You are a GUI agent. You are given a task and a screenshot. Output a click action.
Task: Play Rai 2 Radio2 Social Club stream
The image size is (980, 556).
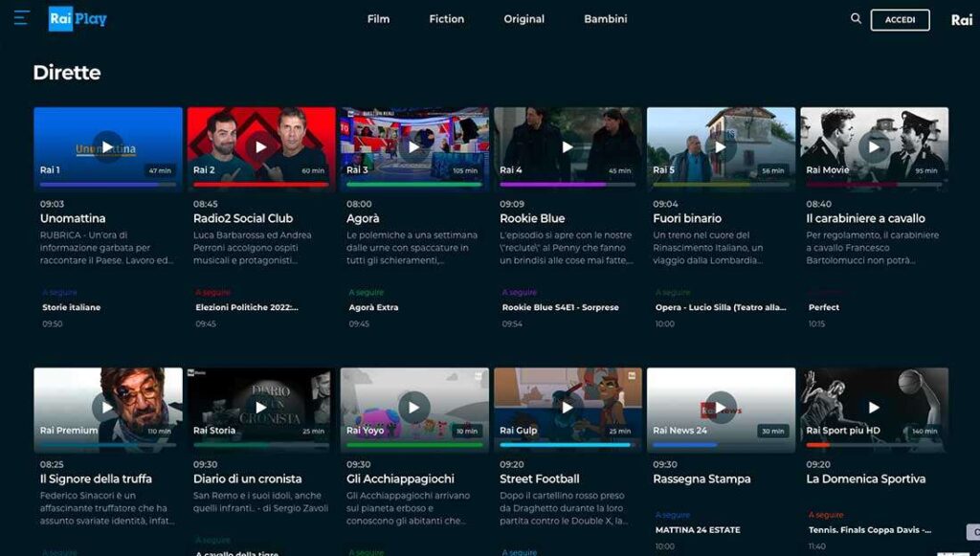tap(260, 146)
